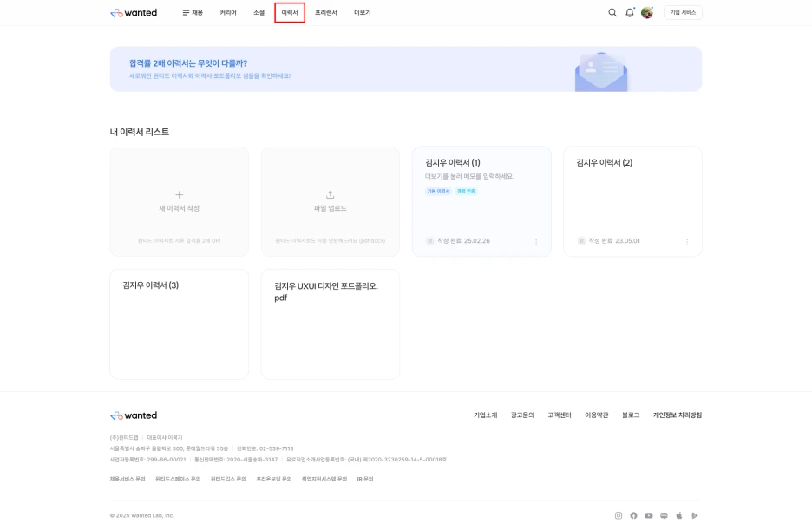This screenshot has width=812, height=530.
Task: Click the 원티드긱스 문의 link
Action: pos(228,480)
